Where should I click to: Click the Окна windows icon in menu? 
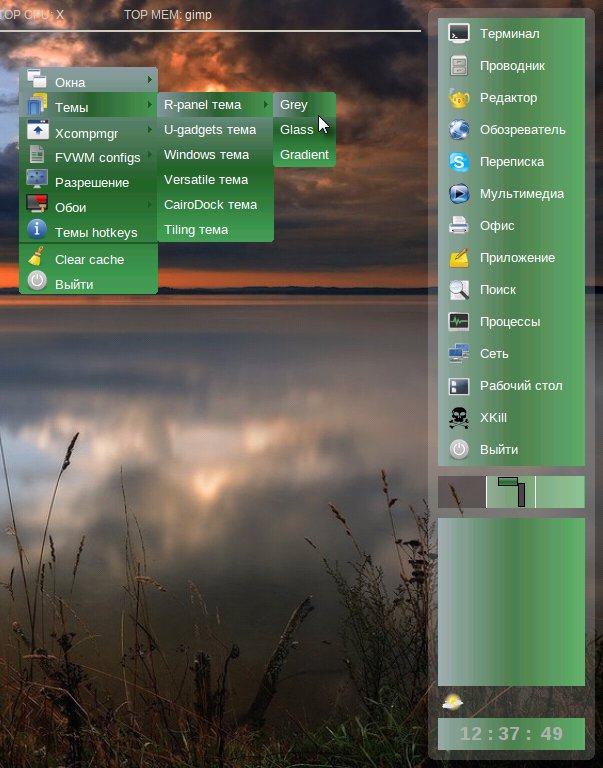(x=37, y=79)
